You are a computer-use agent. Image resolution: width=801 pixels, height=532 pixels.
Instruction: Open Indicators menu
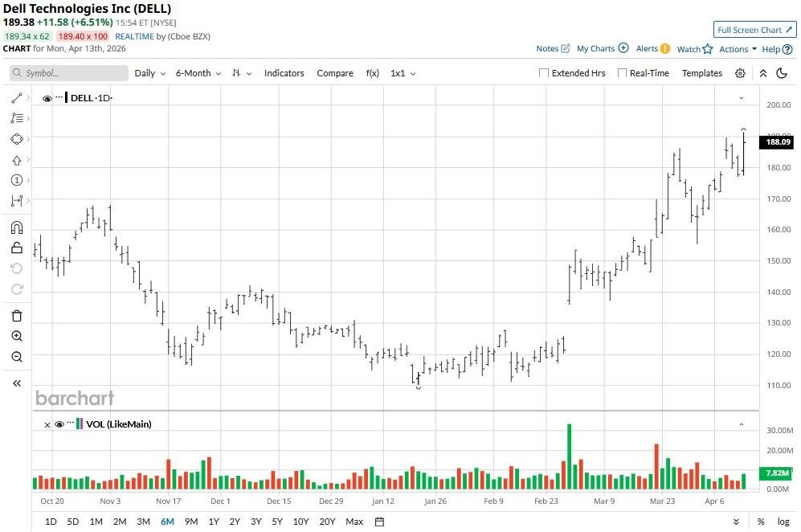[284, 73]
